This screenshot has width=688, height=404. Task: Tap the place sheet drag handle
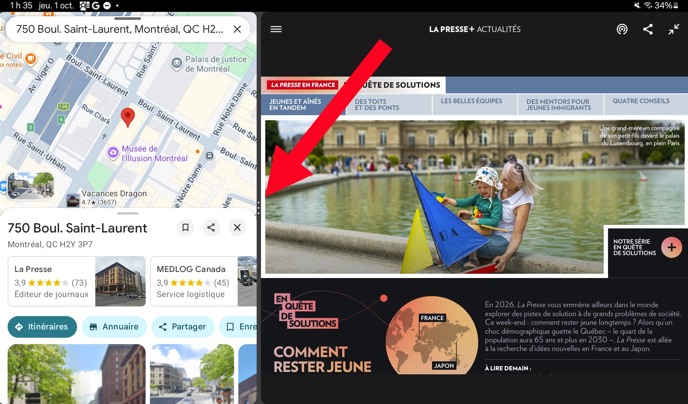click(128, 214)
